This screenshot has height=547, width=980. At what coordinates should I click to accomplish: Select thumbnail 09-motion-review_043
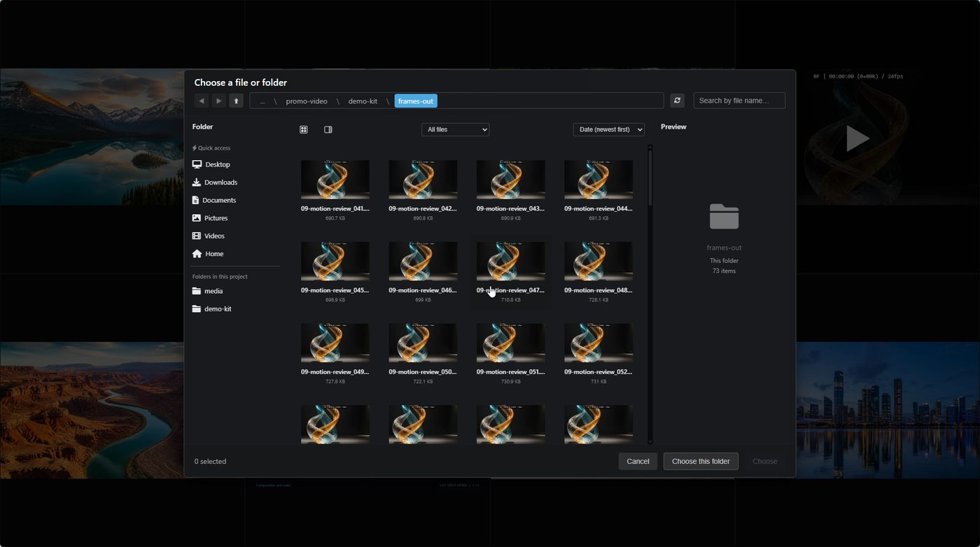pyautogui.click(x=511, y=180)
